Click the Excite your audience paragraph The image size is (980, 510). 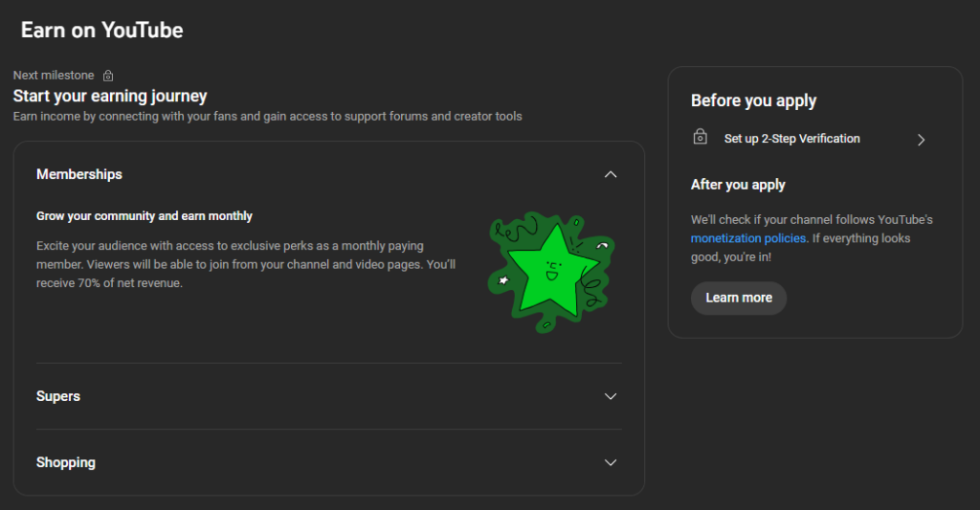[x=246, y=264]
